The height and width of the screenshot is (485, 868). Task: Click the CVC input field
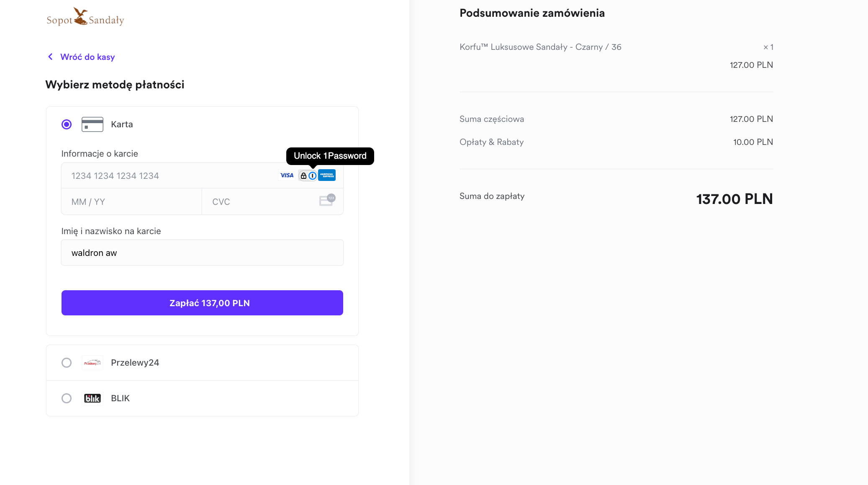coord(259,202)
